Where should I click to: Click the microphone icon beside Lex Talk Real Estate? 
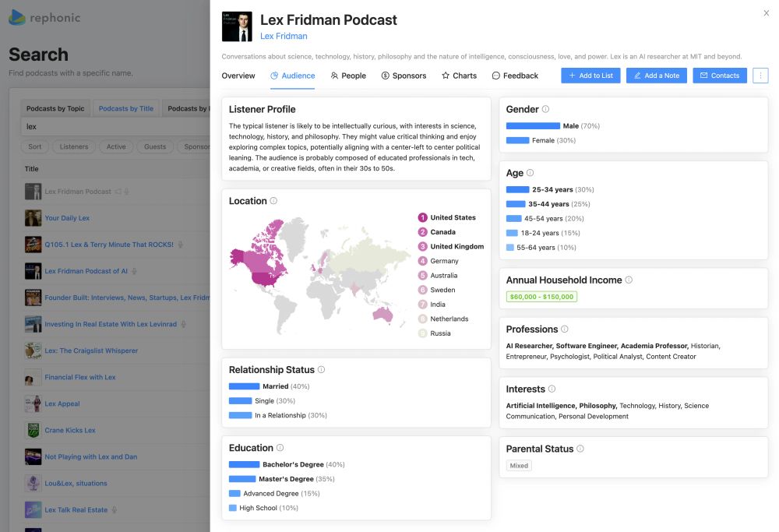(x=115, y=510)
